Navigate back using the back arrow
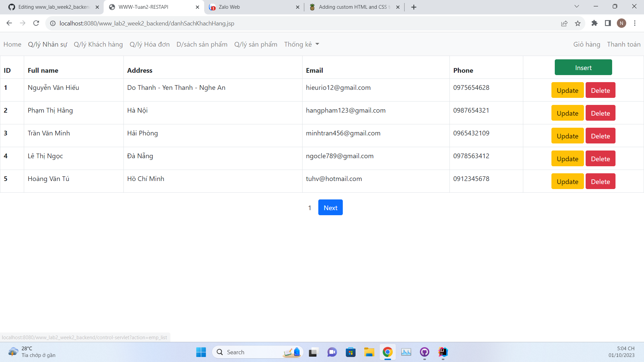Viewport: 644px width, 362px height. (9, 23)
